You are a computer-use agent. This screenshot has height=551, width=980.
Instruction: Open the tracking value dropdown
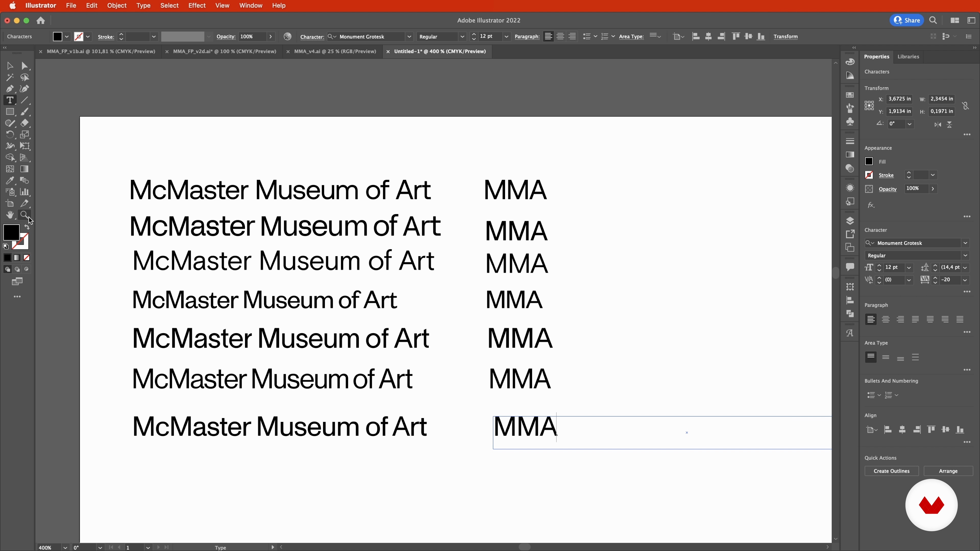pos(965,280)
